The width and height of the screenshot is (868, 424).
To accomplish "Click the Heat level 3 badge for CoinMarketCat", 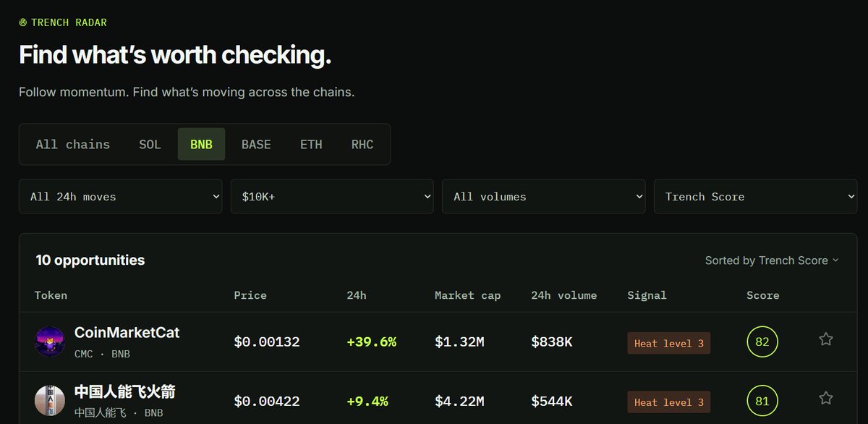I will click(668, 343).
